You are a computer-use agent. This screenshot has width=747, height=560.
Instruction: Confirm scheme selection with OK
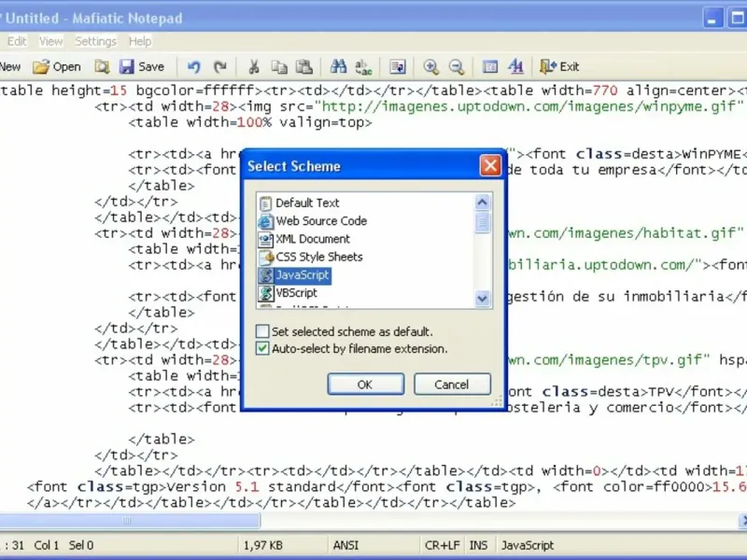[365, 385]
